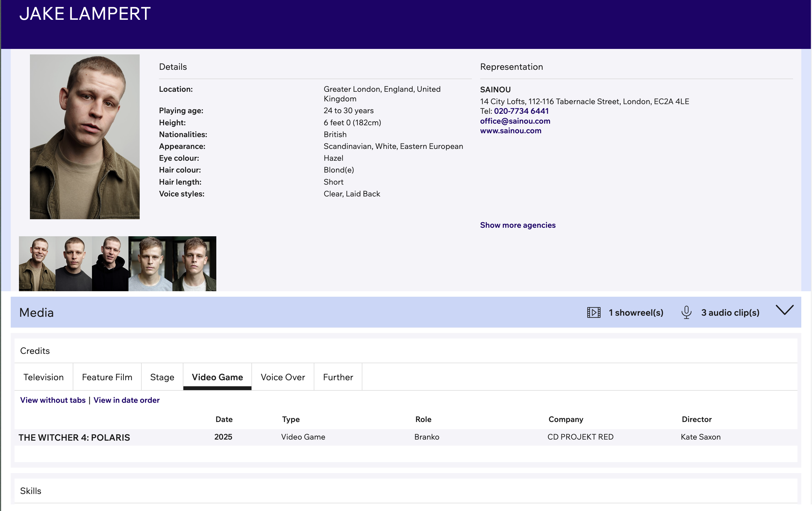Open the Television credits tab
This screenshot has height=511, width=812.
(43, 377)
